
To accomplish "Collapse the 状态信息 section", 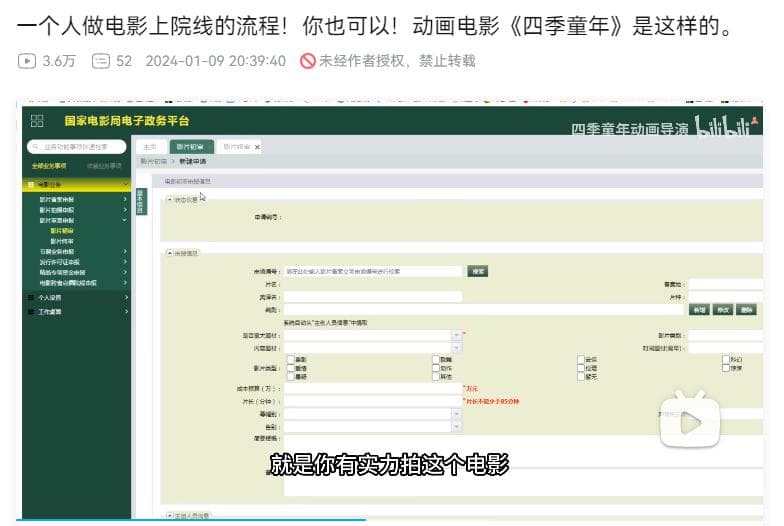I will [169, 199].
